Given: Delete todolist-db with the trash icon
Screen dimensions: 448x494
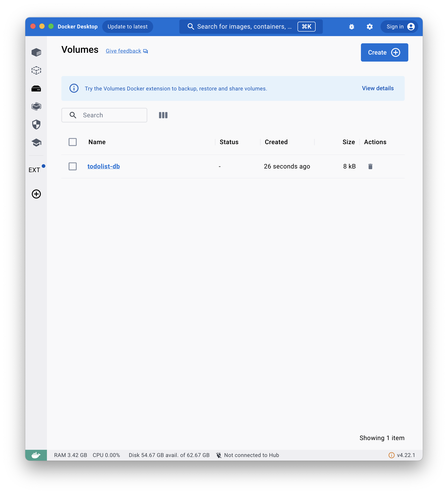Looking at the screenshot, I should coord(370,166).
